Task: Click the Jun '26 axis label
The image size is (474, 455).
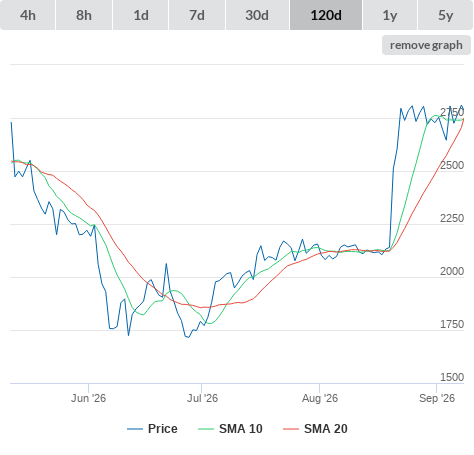Action: [88, 398]
